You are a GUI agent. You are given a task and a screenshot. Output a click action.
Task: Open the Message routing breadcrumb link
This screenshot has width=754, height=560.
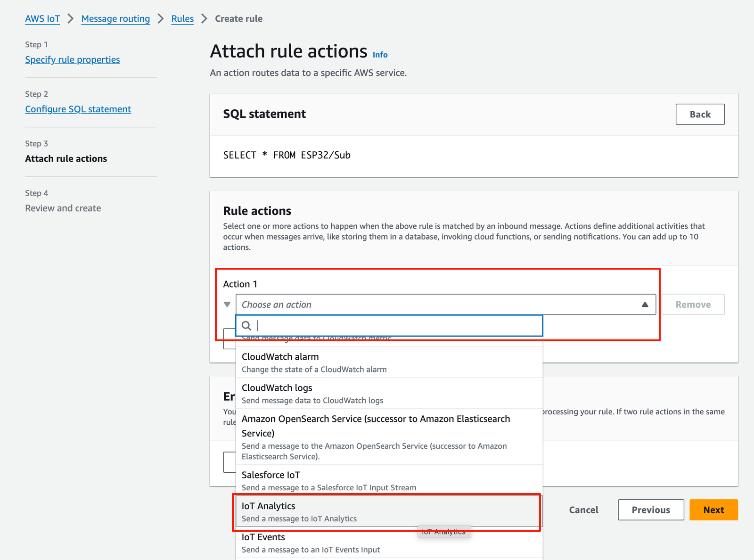pos(115,19)
